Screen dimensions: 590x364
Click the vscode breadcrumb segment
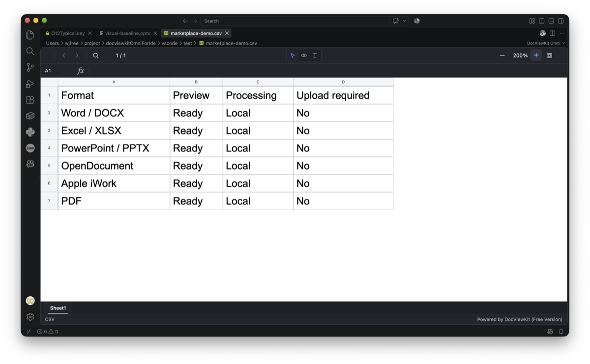[x=170, y=43]
